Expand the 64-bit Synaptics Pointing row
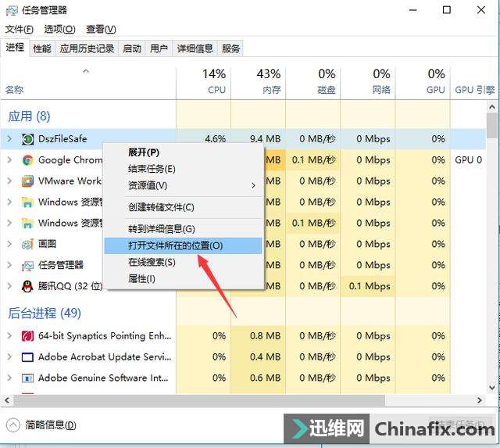The image size is (500, 448). tap(9, 335)
